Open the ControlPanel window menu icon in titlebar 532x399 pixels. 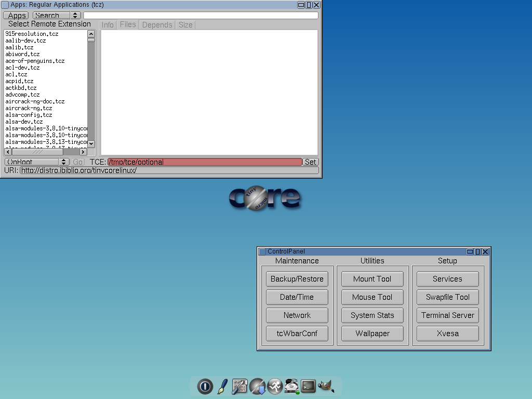pyautogui.click(x=262, y=251)
